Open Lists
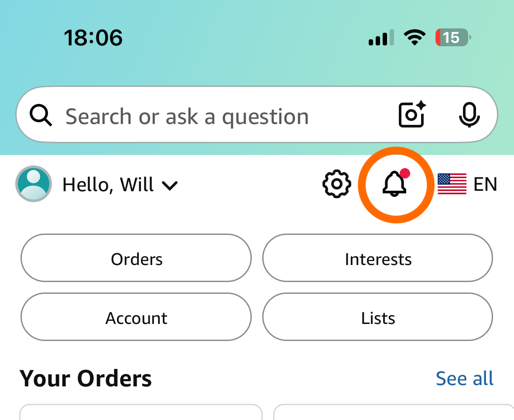Image resolution: width=514 pixels, height=420 pixels. click(377, 317)
